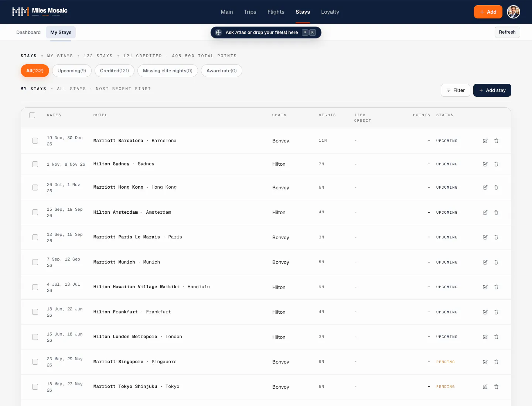Image resolution: width=532 pixels, height=406 pixels.
Task: Delete the Hilton Amsterdam stay
Action: pyautogui.click(x=496, y=212)
